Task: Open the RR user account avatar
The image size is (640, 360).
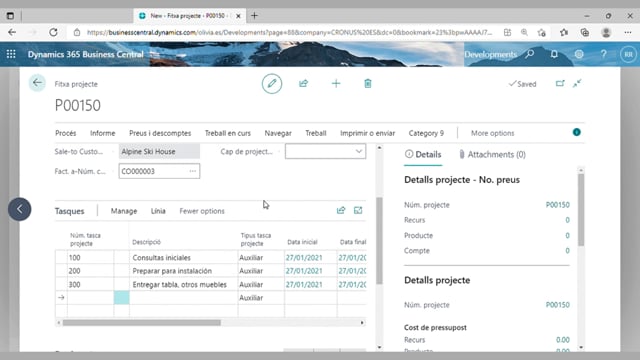Action: coord(628,54)
